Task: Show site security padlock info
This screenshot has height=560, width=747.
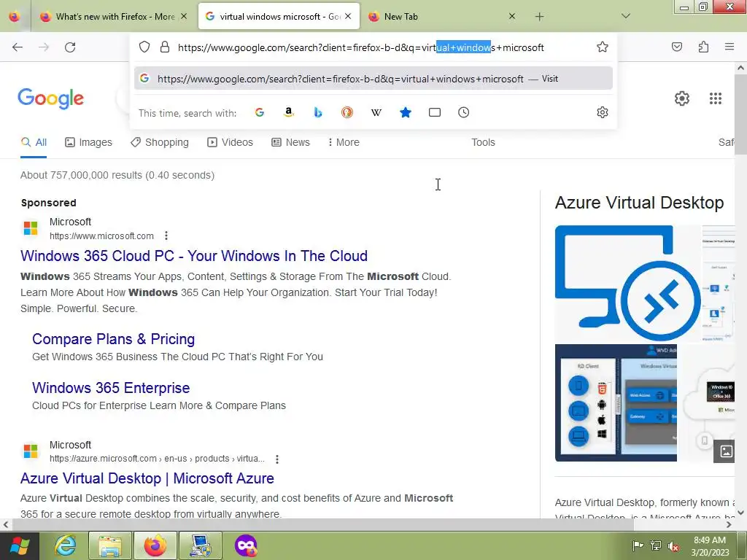Action: point(165,47)
